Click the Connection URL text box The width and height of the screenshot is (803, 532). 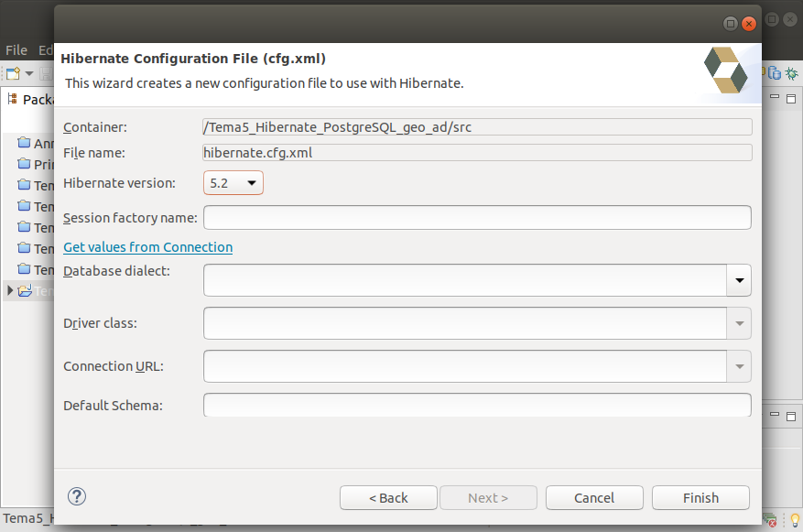coord(465,366)
